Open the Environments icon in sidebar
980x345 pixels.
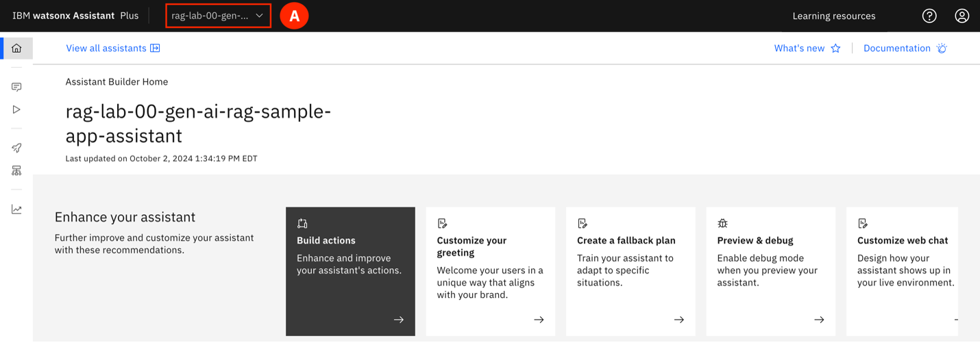click(x=16, y=170)
